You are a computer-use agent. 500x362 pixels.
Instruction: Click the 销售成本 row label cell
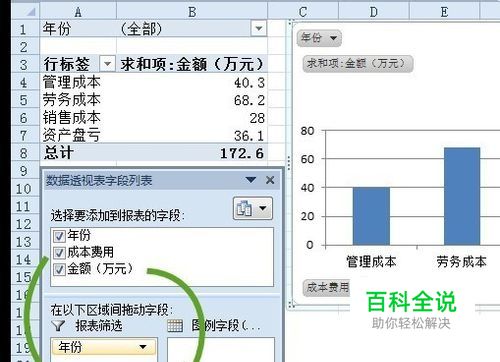pos(78,118)
